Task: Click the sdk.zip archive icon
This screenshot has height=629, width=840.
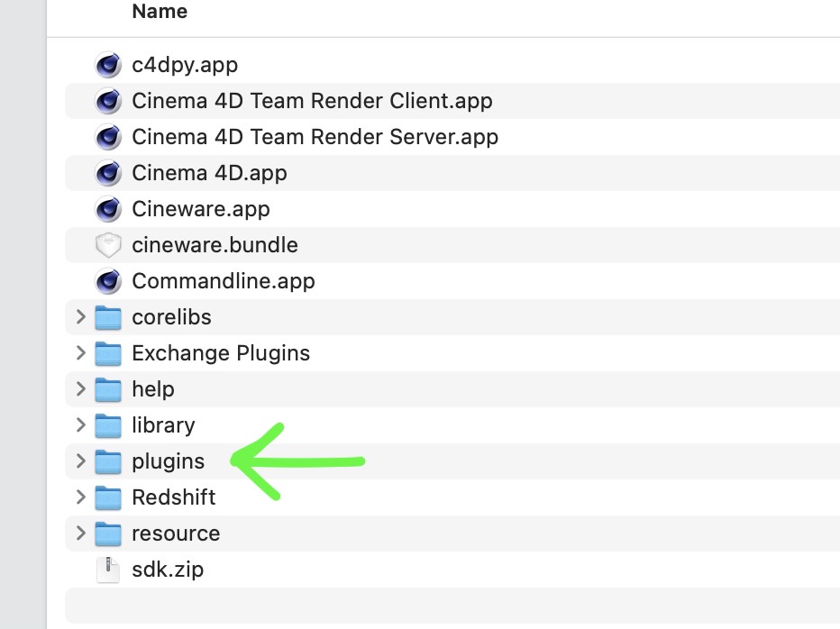Action: [108, 570]
